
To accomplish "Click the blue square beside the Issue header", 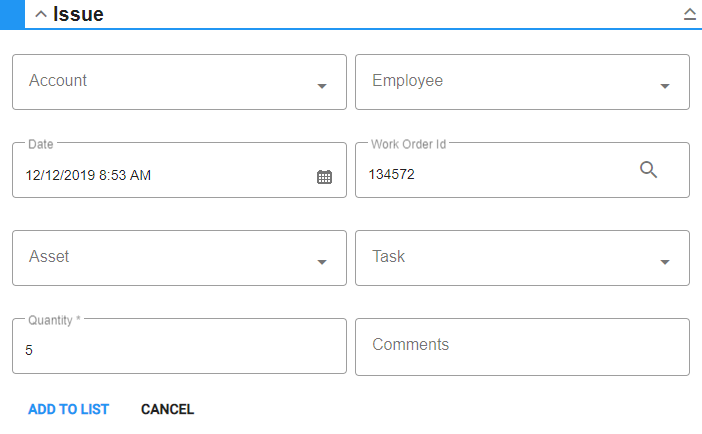I will coord(12,14).
